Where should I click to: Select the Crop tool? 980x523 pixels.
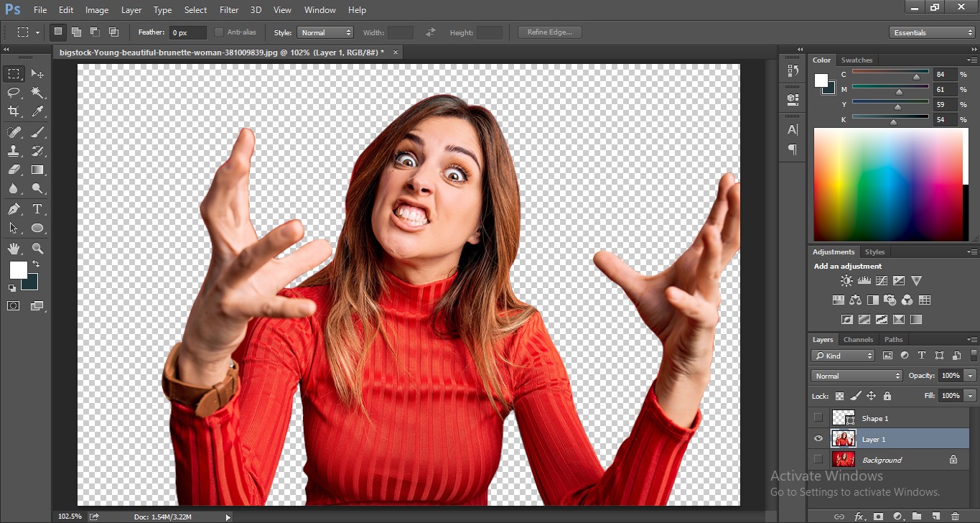click(14, 111)
